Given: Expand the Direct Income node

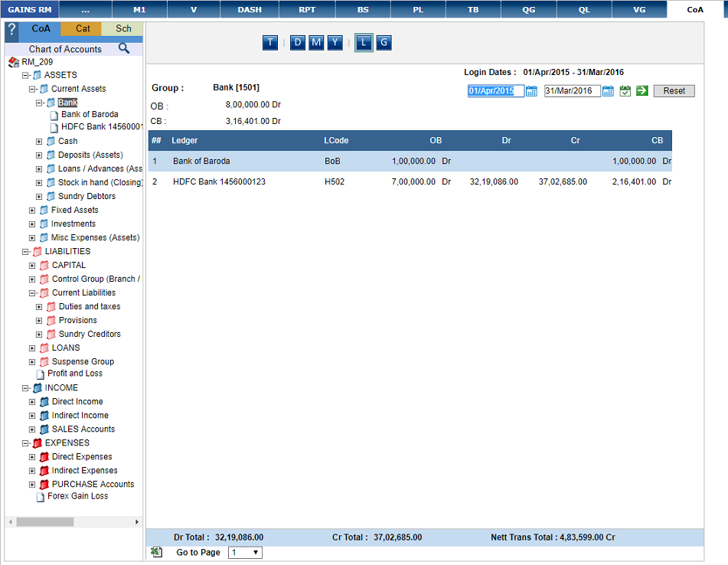Looking at the screenshot, I should point(32,402).
